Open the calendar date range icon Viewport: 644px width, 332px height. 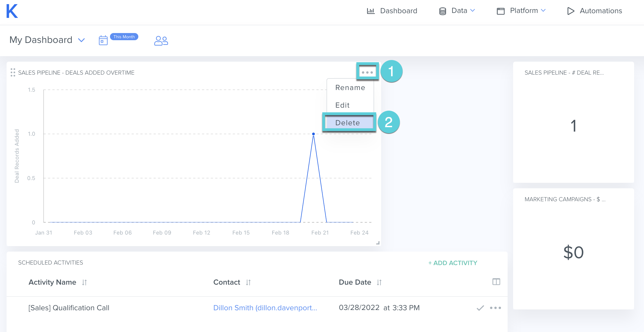coord(103,40)
